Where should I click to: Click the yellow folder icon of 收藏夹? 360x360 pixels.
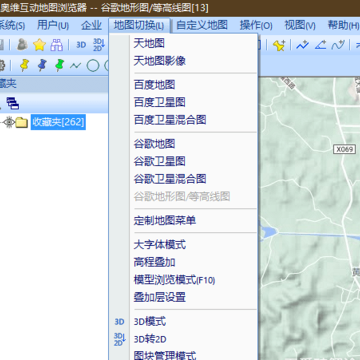click(22, 122)
